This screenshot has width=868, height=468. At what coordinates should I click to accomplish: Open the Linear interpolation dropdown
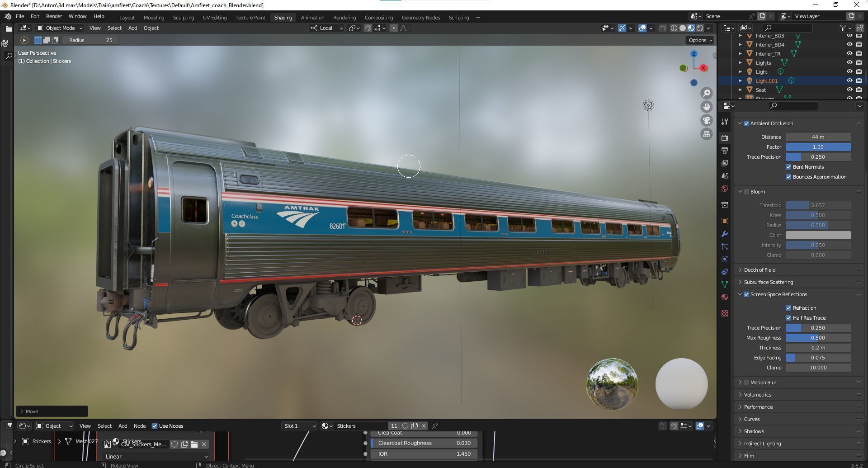tap(156, 457)
